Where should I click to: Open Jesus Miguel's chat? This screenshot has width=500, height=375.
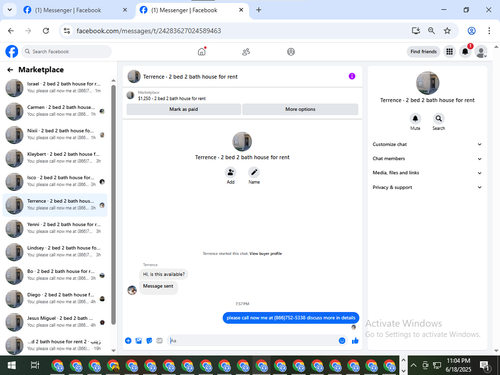(x=55, y=322)
